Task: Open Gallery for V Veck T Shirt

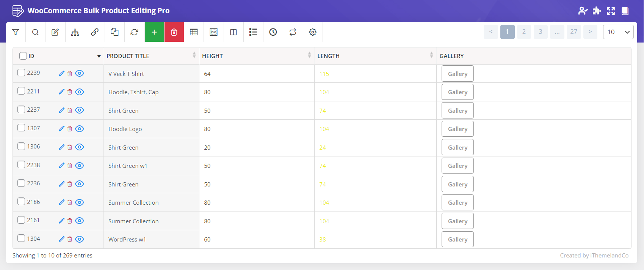Action: (457, 74)
